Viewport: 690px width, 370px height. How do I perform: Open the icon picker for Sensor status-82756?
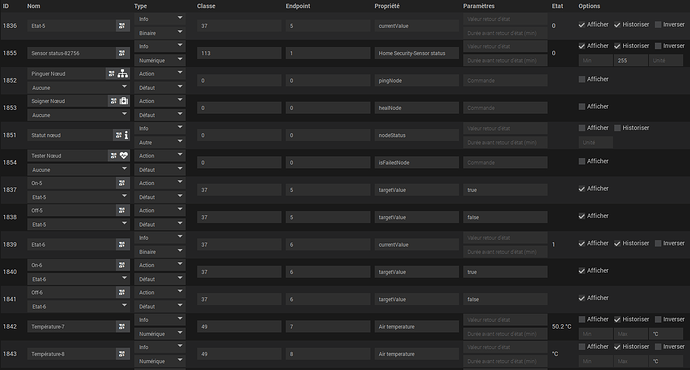122,53
